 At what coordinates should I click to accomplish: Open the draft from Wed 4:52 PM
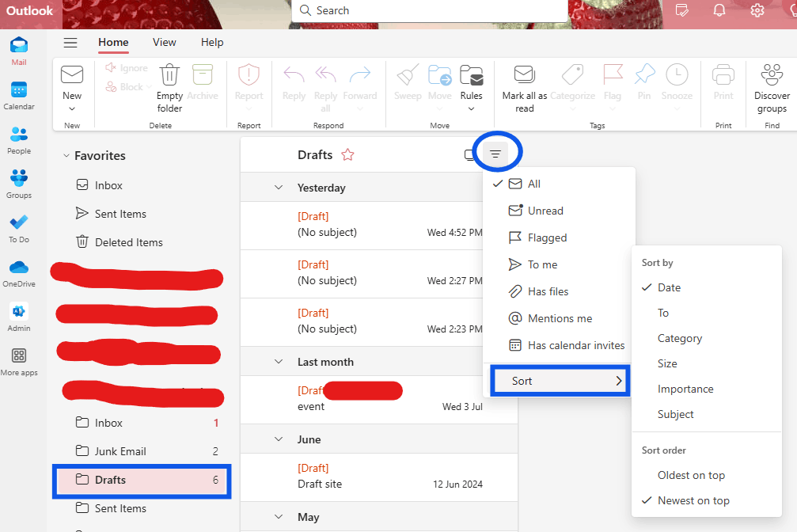(362, 226)
